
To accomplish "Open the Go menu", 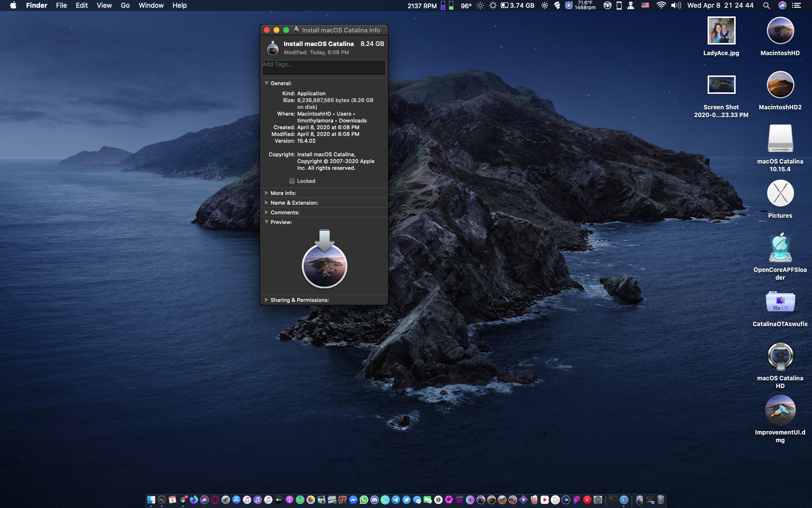I will click(x=125, y=5).
